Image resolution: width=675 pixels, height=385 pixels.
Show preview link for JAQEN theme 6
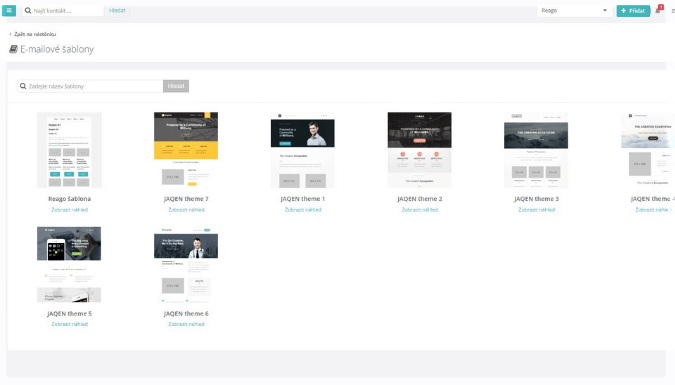coord(186,324)
